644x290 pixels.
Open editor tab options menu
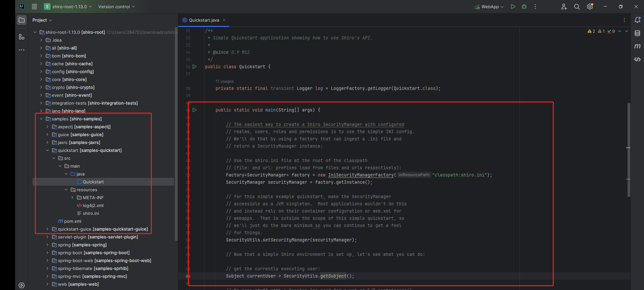(624, 20)
